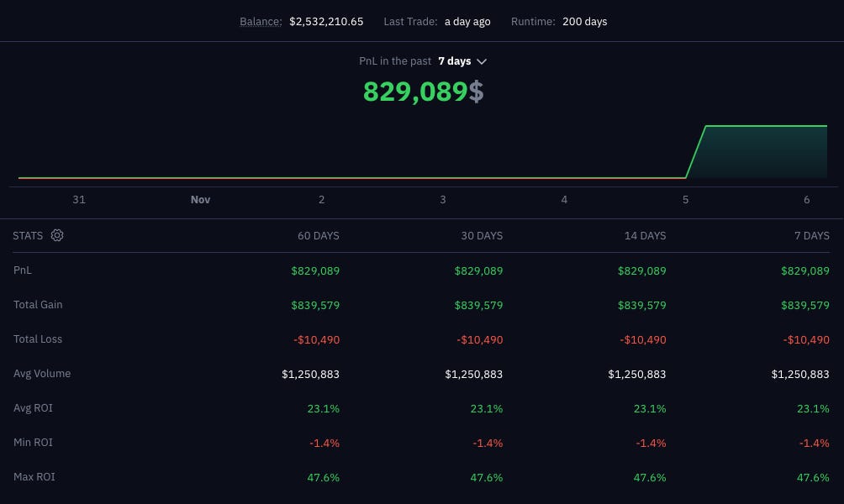Click the chevron beside the 7 days selector
This screenshot has height=504, width=844.
(482, 61)
